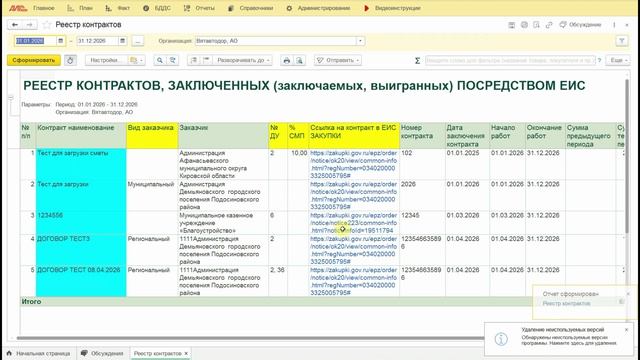
Task: Open Обсуждение panel in header
Action: (x=580, y=25)
